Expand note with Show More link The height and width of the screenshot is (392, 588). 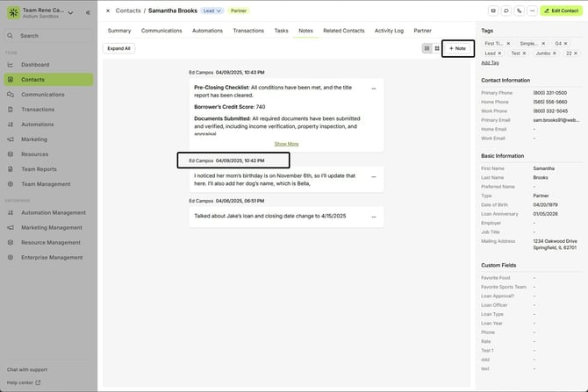pos(286,144)
